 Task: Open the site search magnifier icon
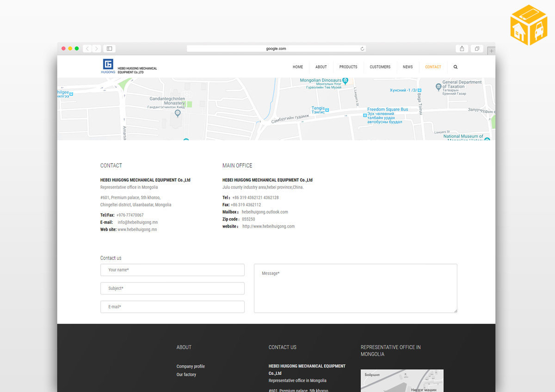[x=456, y=67]
